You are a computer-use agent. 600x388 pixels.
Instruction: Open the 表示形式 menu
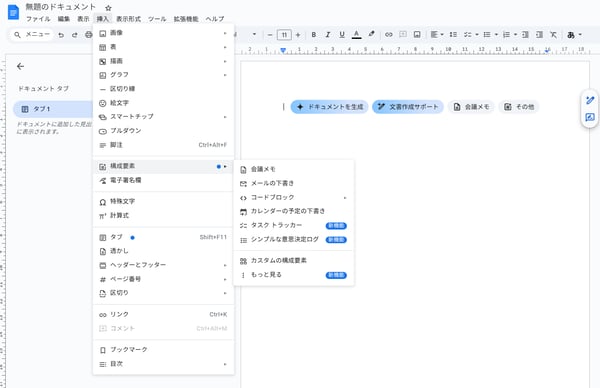point(129,19)
